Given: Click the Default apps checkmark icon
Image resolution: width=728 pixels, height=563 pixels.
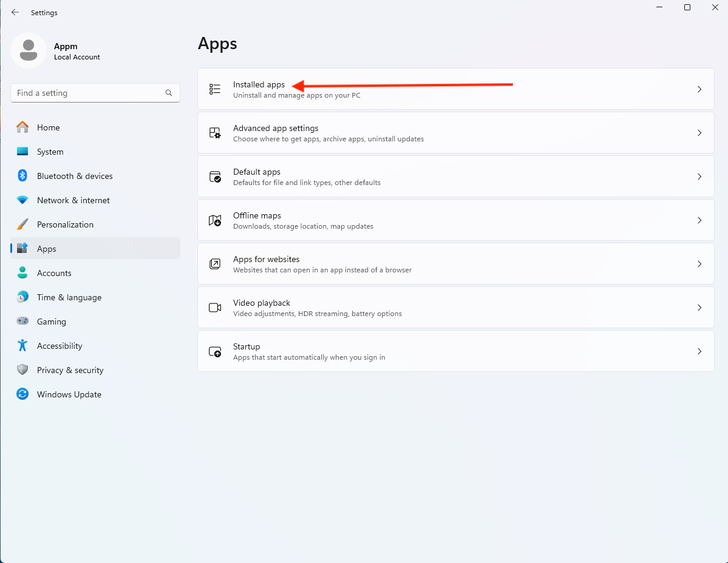Looking at the screenshot, I should pos(214,176).
